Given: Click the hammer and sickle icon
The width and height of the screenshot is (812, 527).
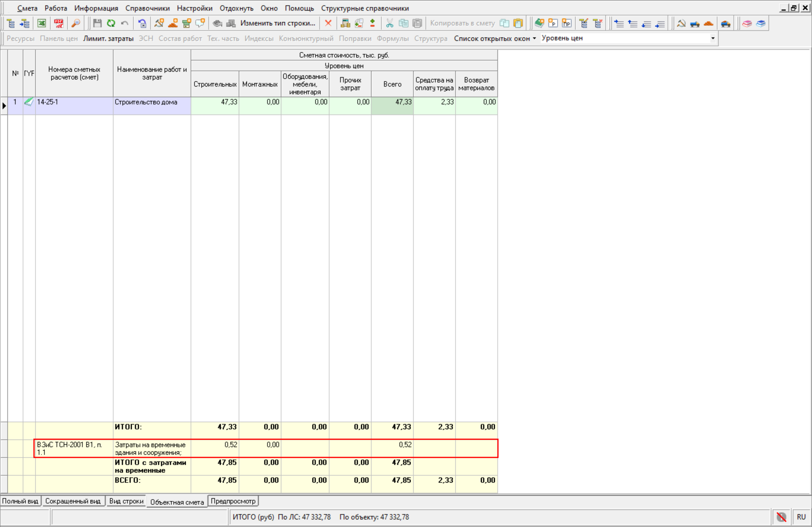Looking at the screenshot, I should 681,23.
